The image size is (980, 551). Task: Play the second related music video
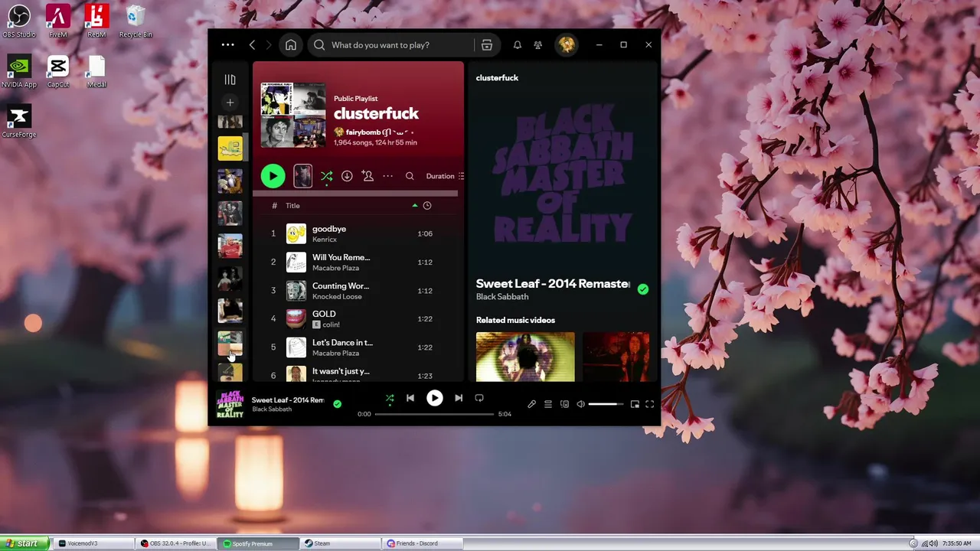(616, 357)
